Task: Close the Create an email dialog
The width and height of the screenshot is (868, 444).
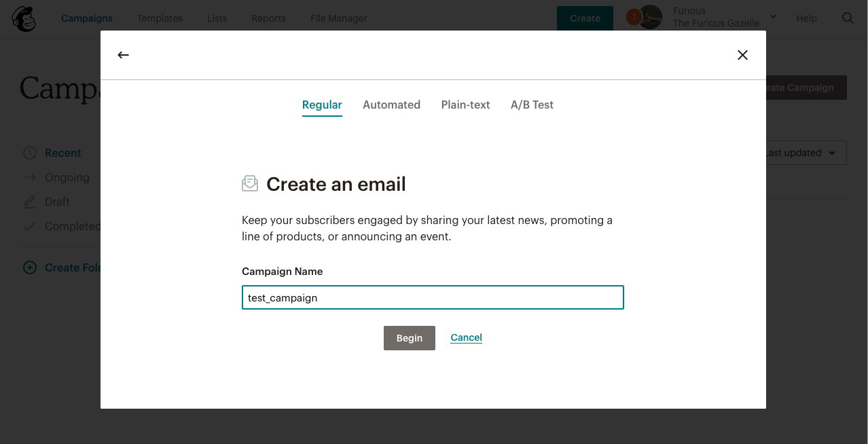Action: coord(742,55)
